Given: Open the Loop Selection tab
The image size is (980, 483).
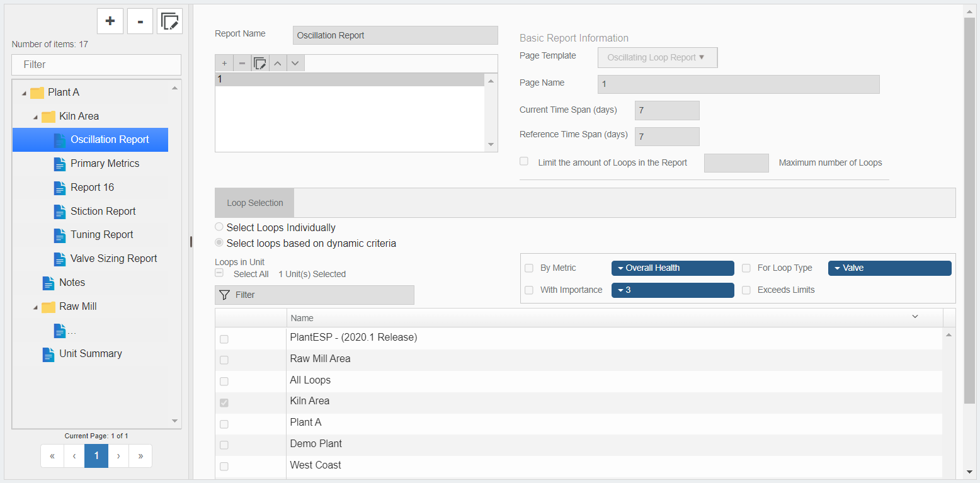Looking at the screenshot, I should tap(254, 203).
